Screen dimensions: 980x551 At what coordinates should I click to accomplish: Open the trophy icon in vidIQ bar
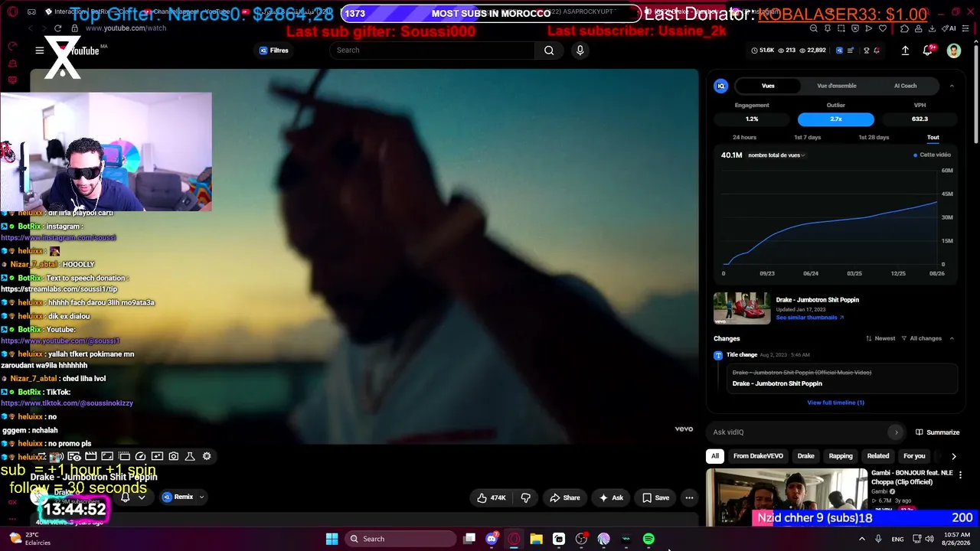[866, 51]
